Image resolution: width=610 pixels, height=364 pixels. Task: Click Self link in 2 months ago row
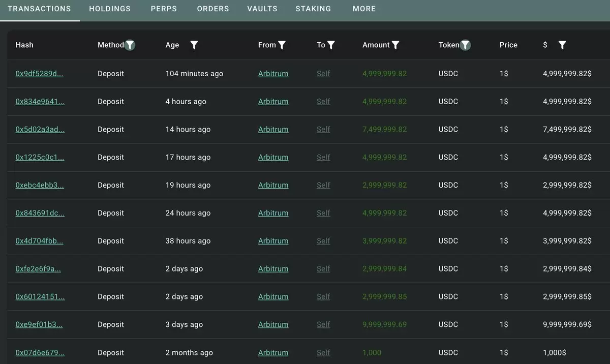323,353
